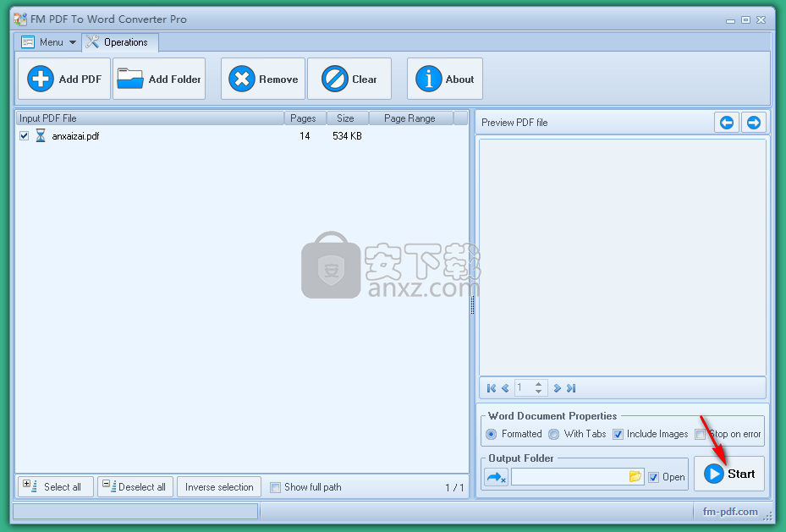Start the PDF conversion
The image size is (786, 532).
[729, 474]
